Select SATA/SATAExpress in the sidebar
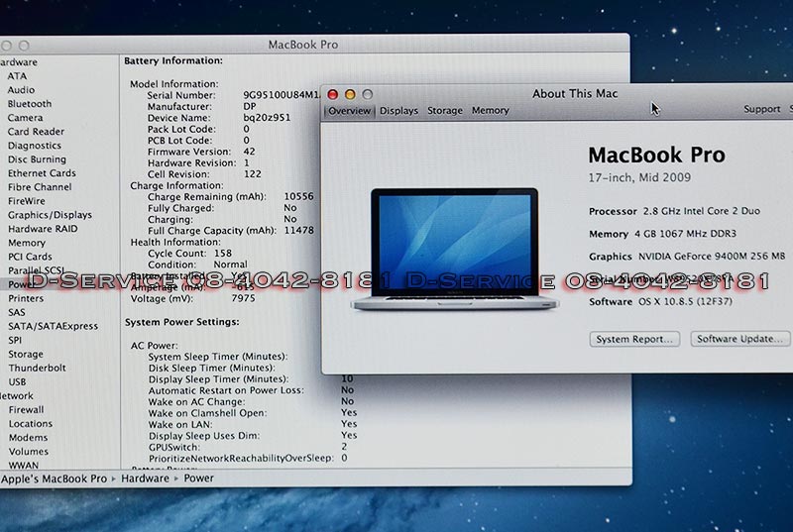 [54, 326]
